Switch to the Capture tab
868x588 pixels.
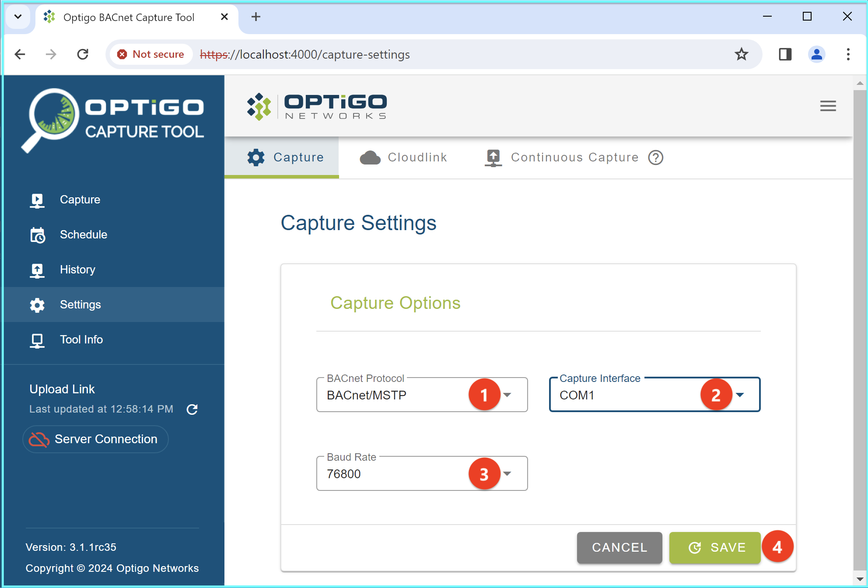(x=282, y=157)
